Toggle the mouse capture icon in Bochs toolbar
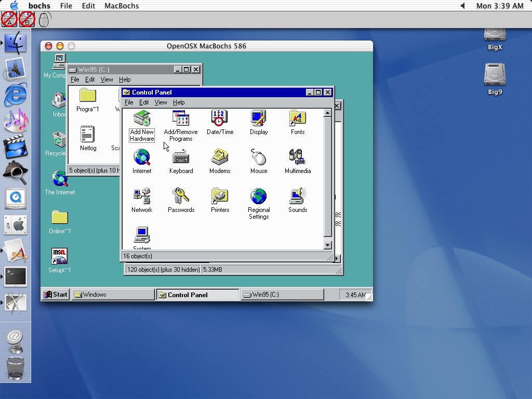 pyautogui.click(x=44, y=19)
